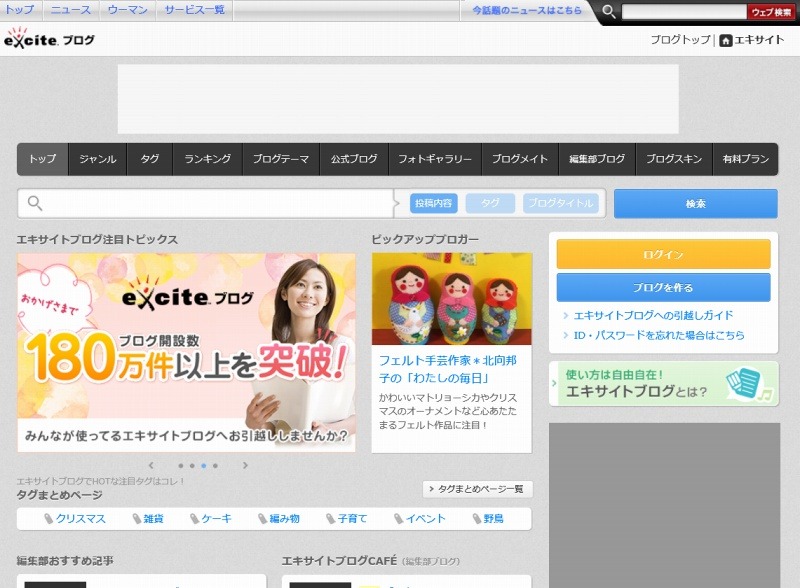Open the ランキング navigation tab

208,159
